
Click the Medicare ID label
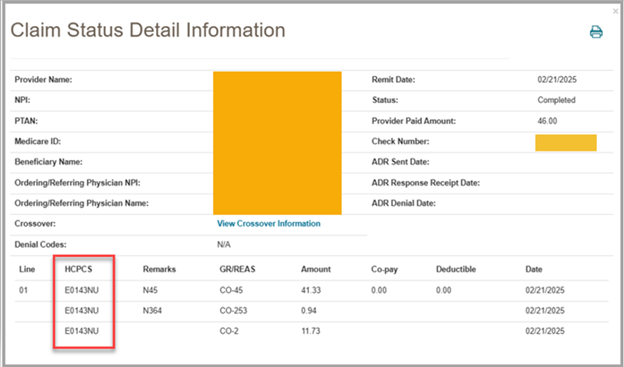pos(38,141)
